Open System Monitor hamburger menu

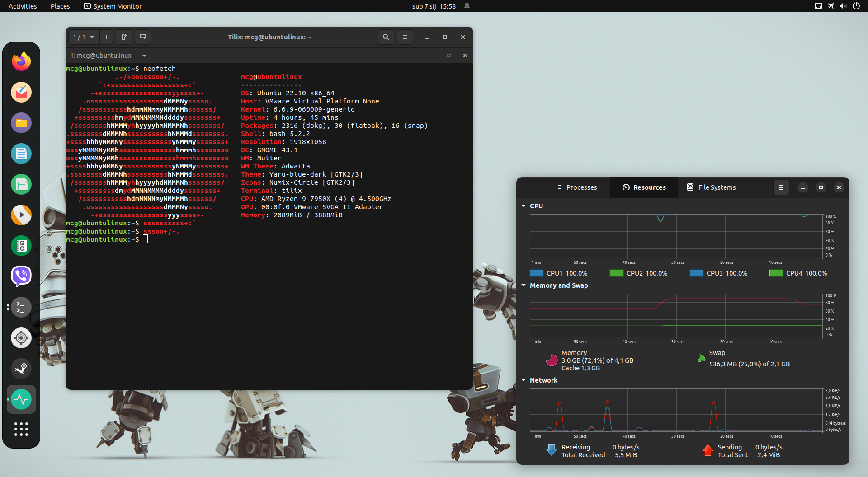781,187
